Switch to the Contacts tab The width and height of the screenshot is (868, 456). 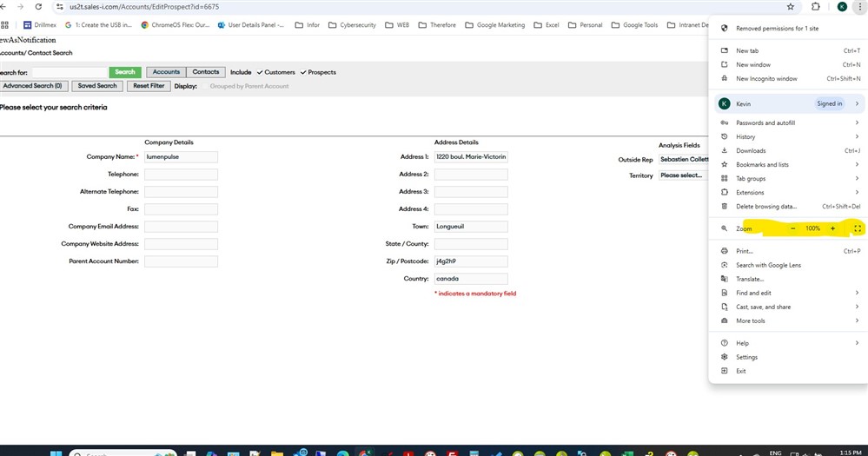coord(206,72)
